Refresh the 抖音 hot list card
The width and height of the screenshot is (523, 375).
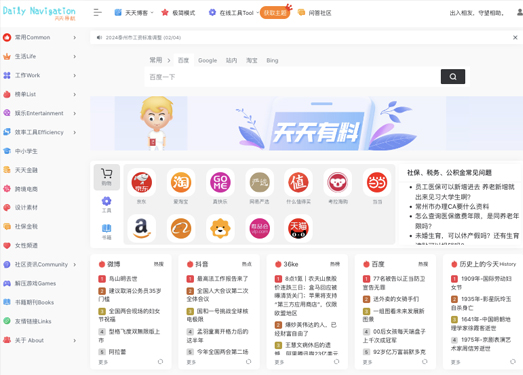click(248, 362)
